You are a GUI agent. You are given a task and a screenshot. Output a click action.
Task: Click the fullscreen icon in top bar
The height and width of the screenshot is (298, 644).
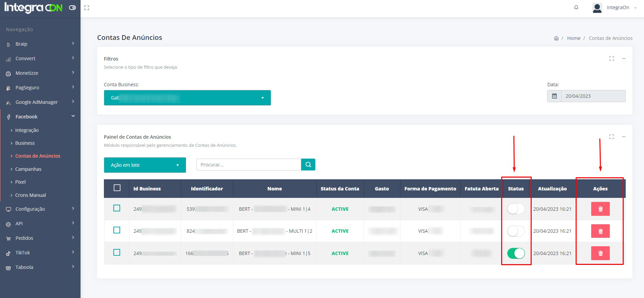point(87,8)
